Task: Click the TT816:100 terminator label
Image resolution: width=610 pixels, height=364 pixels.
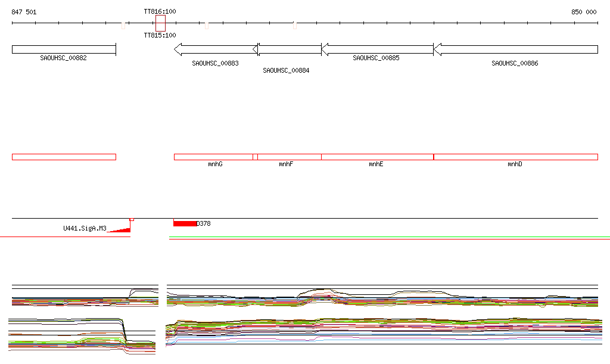Action: click(x=160, y=12)
